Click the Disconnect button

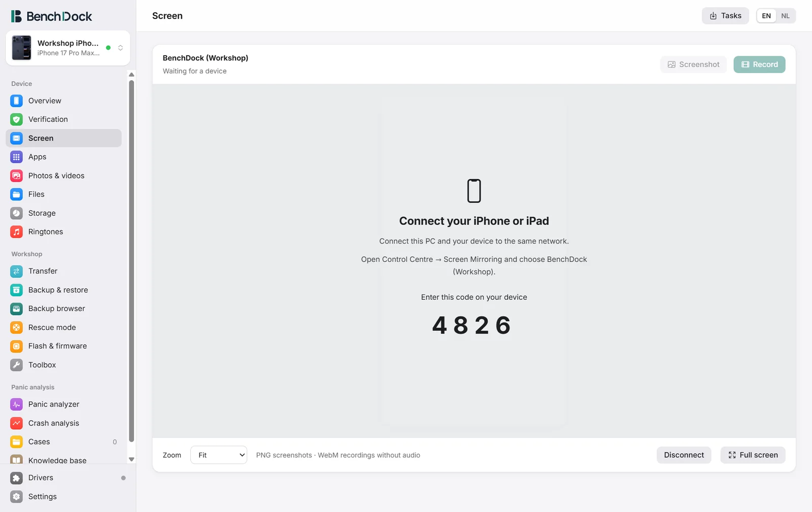click(684, 455)
